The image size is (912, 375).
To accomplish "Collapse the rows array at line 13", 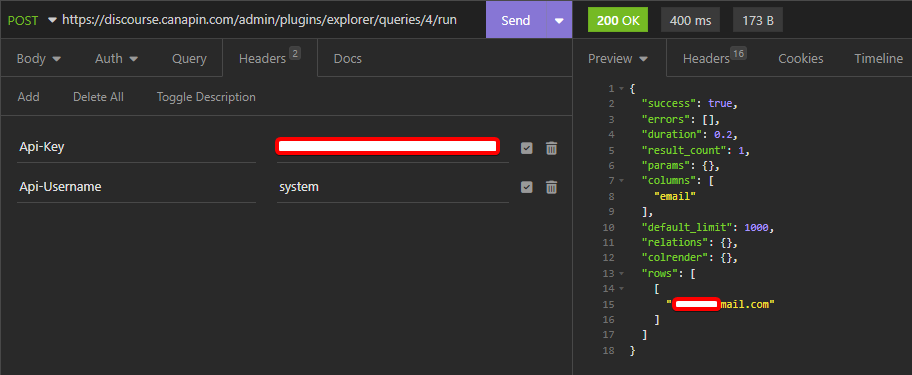I will pyautogui.click(x=622, y=273).
